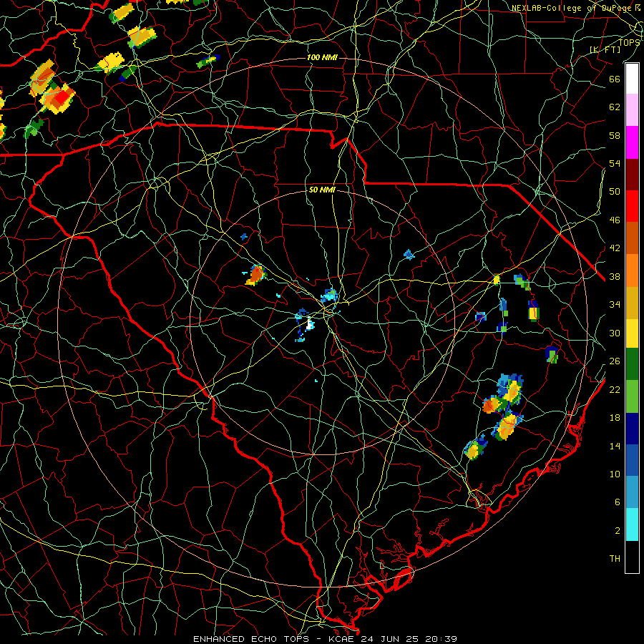Click the '[K FT]' units label

605,50
